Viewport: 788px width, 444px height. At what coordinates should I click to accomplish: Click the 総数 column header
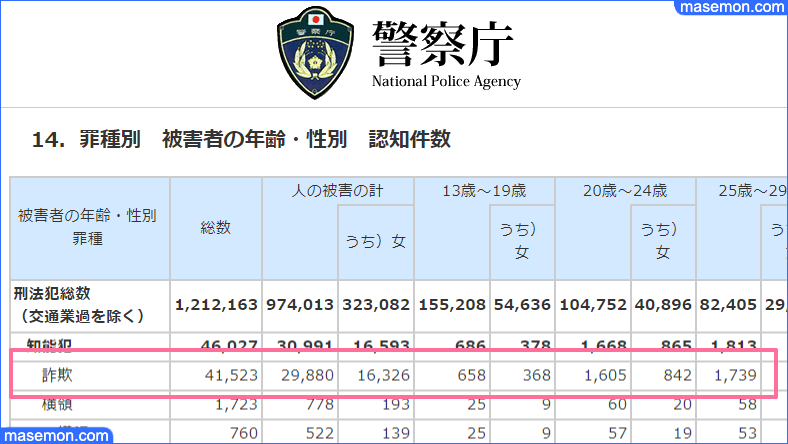click(x=216, y=228)
